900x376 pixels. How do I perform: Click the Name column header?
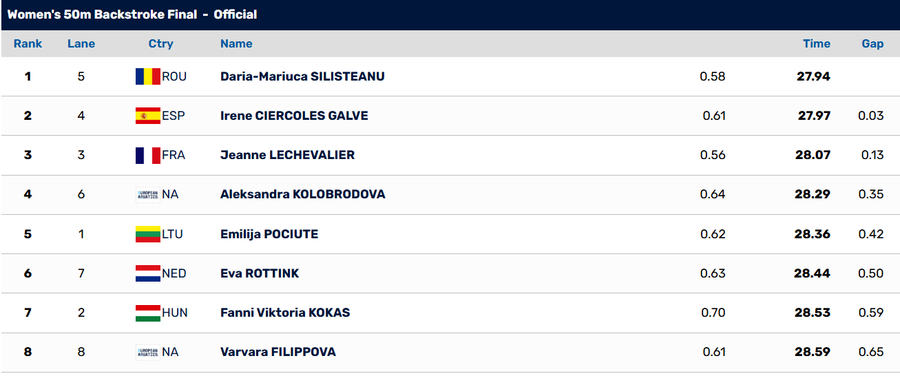[236, 44]
